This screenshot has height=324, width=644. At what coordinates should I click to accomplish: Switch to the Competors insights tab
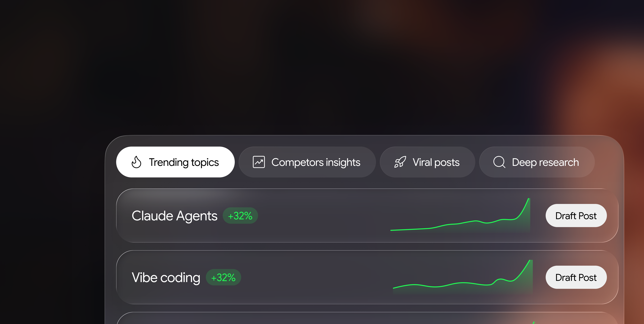(x=307, y=162)
